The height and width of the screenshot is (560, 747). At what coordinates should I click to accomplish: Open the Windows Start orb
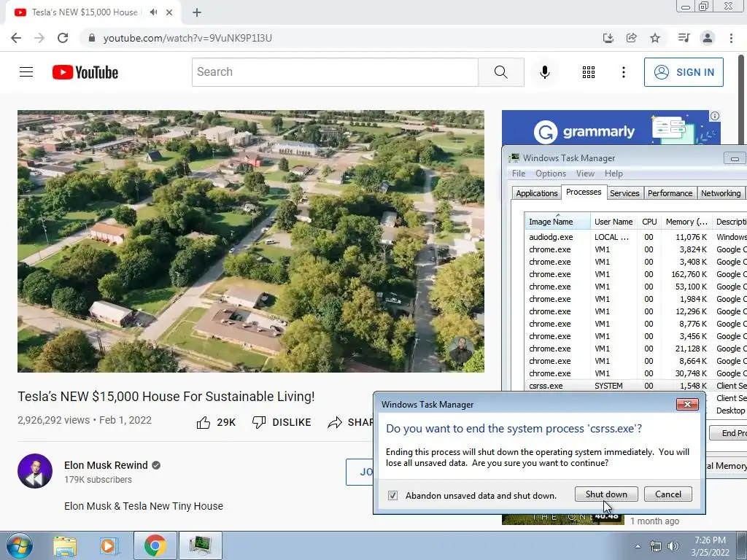(x=20, y=545)
